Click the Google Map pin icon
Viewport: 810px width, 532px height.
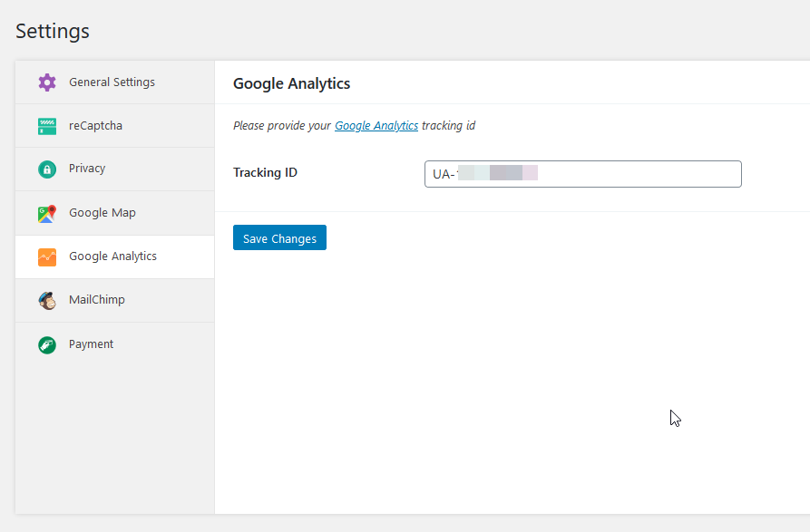(x=47, y=214)
